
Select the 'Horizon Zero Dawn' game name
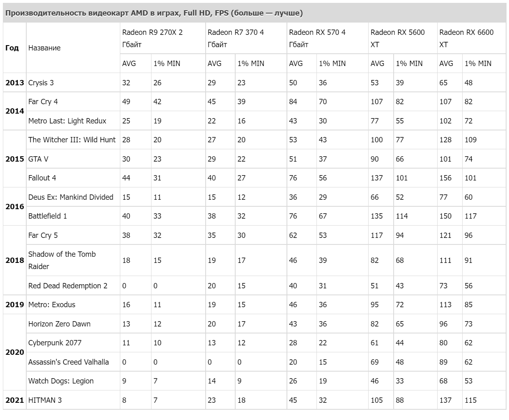59,324
